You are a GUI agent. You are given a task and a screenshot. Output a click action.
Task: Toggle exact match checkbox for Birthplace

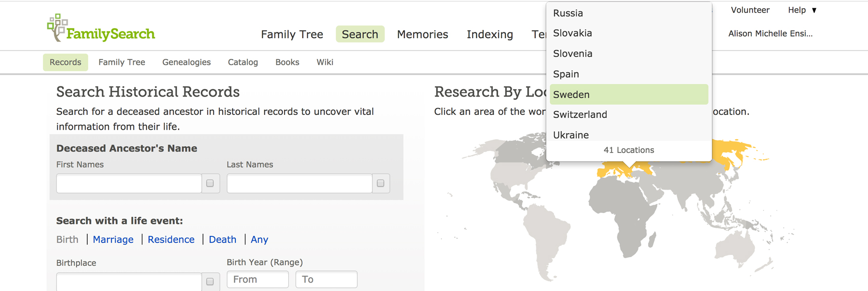(x=210, y=281)
